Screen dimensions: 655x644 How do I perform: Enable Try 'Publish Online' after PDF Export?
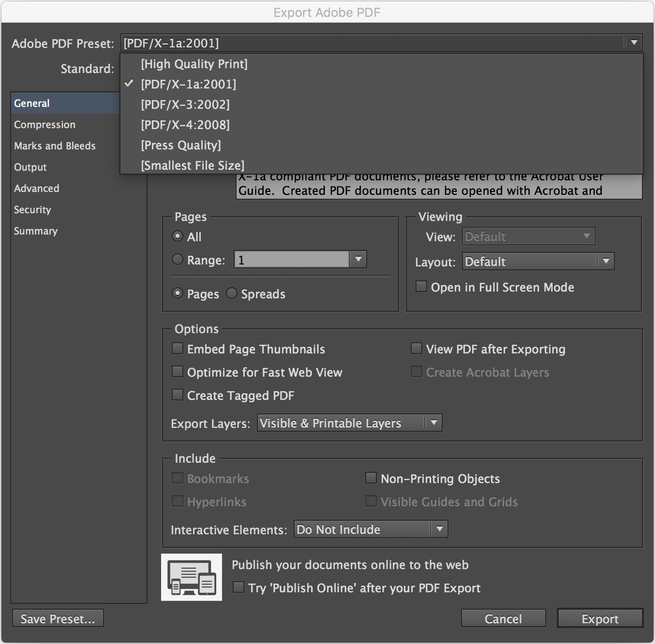(238, 587)
